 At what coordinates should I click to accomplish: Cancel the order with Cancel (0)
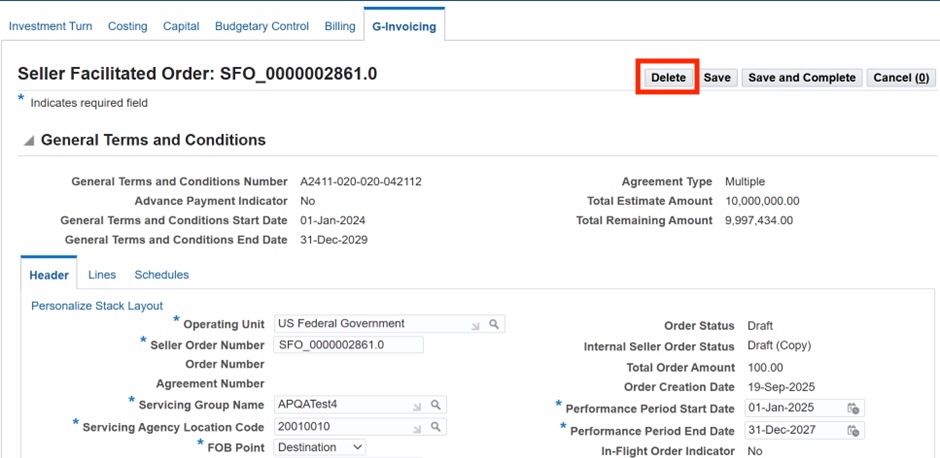[901, 78]
